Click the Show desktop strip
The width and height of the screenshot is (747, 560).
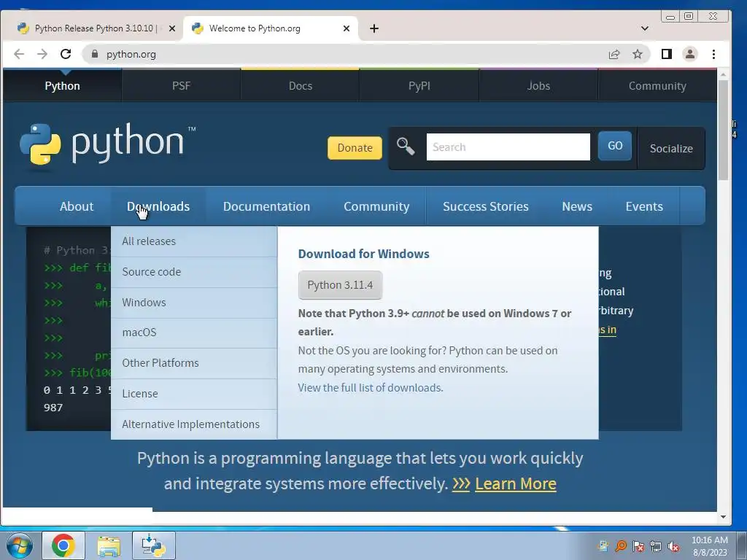(x=742, y=545)
